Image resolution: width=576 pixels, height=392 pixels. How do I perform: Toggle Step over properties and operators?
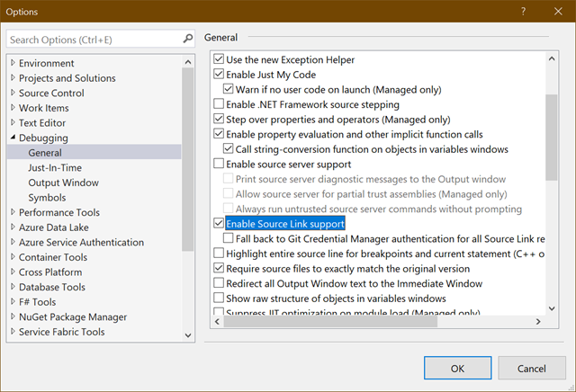pos(219,119)
